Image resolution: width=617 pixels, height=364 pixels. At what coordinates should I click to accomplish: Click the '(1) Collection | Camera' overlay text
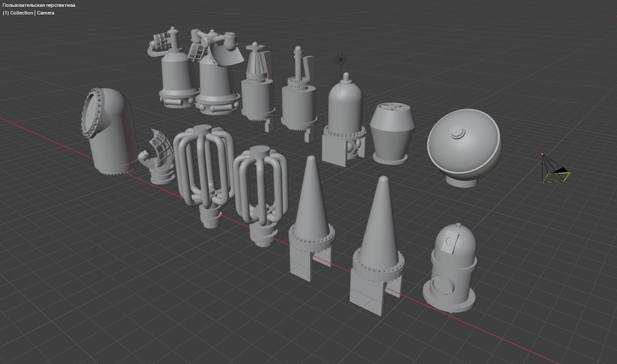[x=29, y=13]
